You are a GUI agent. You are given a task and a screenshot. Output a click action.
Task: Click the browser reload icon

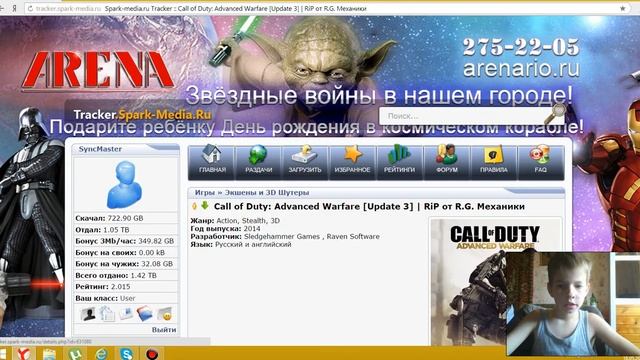click(30, 8)
